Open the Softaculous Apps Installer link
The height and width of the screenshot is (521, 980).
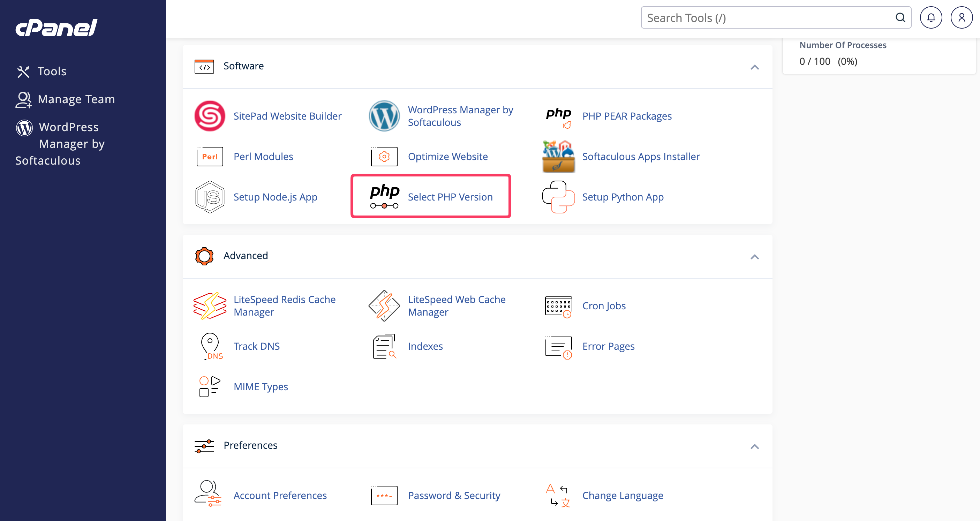641,156
